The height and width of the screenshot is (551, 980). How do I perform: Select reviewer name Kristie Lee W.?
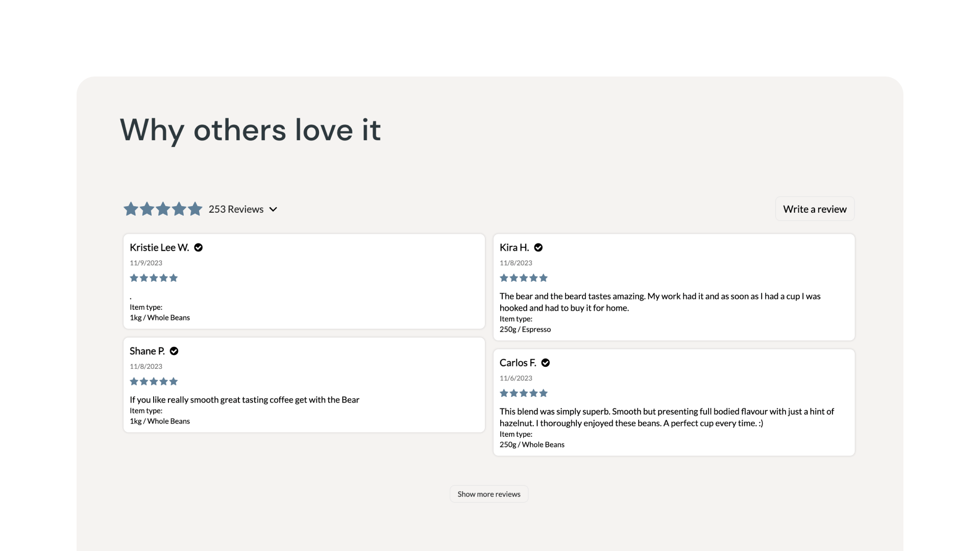coord(159,247)
